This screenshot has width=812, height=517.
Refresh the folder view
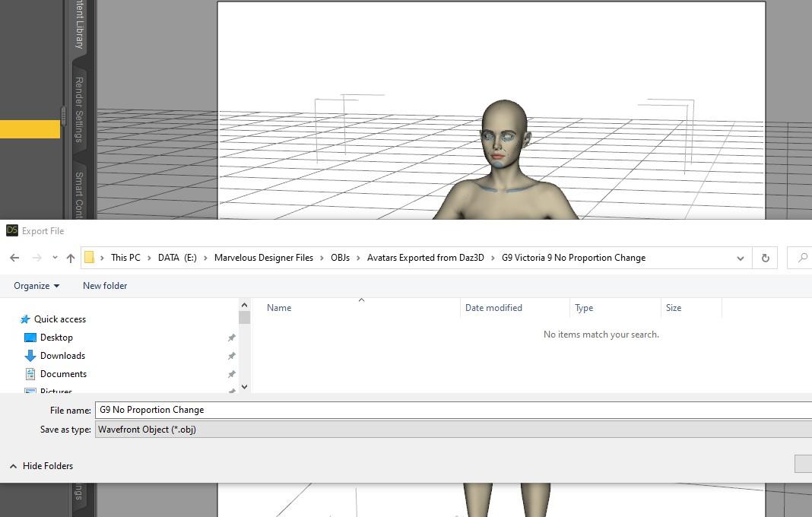[765, 258]
